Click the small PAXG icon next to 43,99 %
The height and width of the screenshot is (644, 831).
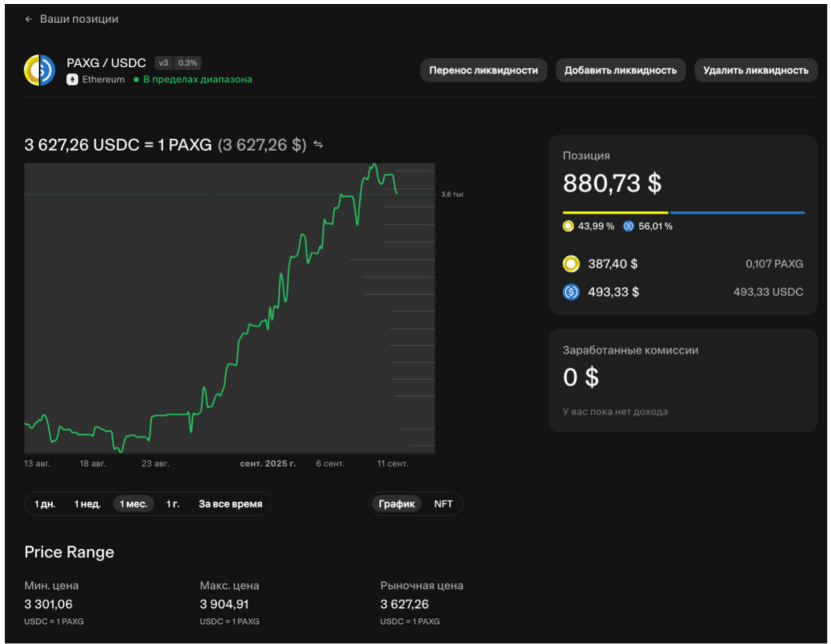click(x=568, y=226)
